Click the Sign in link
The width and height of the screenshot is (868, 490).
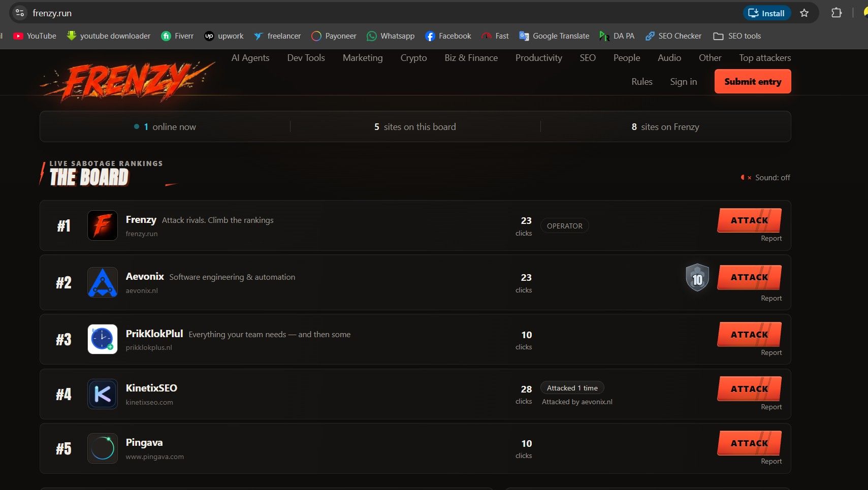[684, 82]
